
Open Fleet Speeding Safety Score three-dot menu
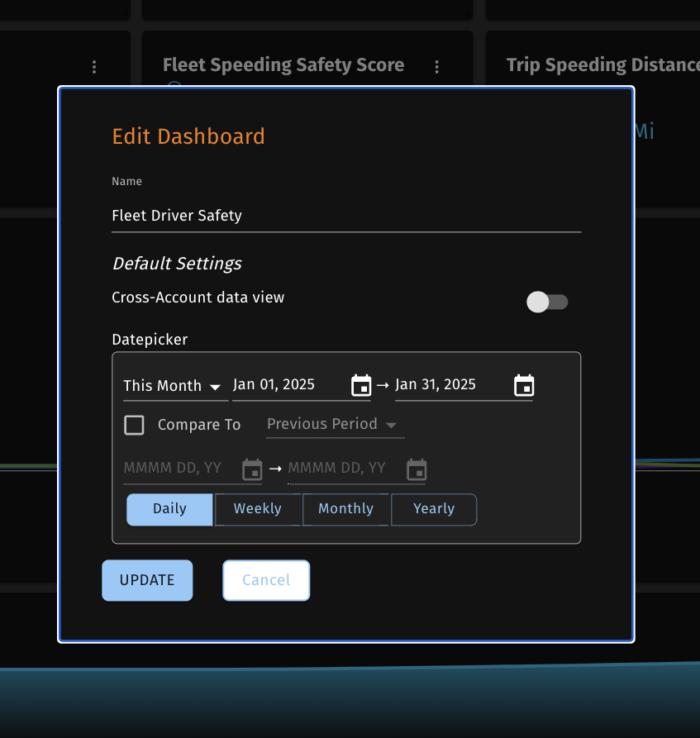pyautogui.click(x=437, y=67)
